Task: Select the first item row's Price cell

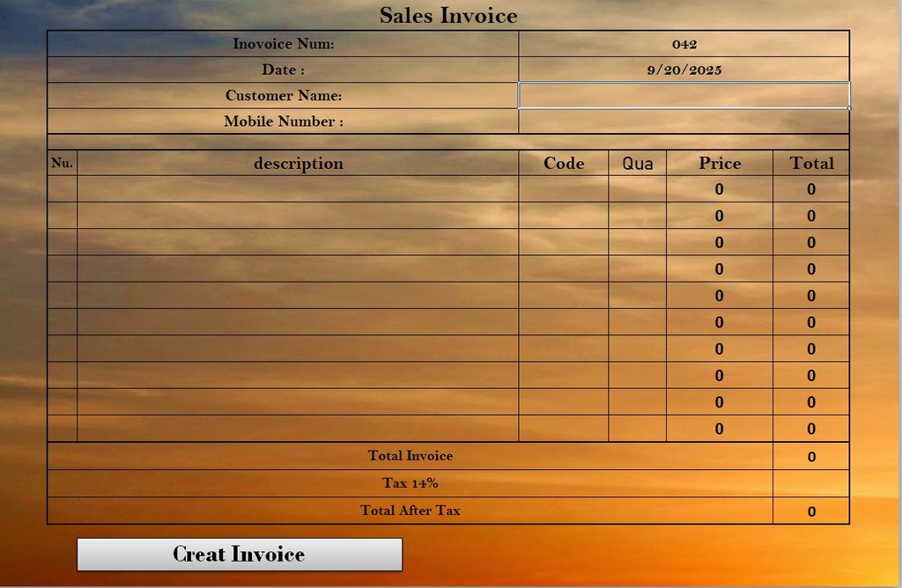Action: point(720,189)
